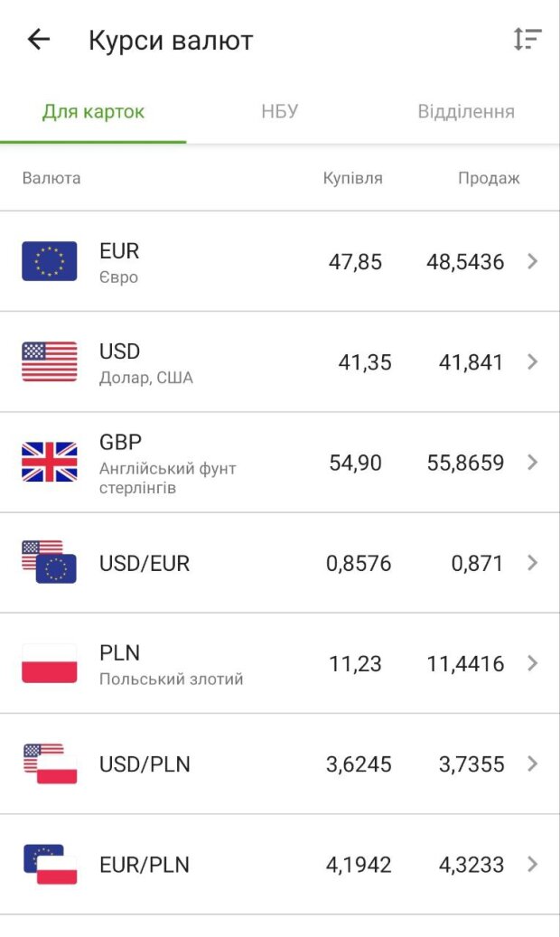Switch to the НБУ tab

(x=280, y=112)
